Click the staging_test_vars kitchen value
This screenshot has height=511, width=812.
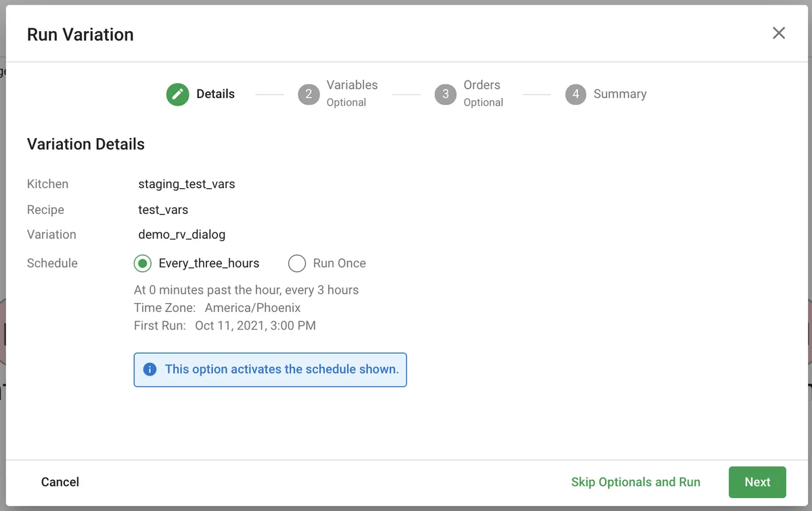point(186,184)
